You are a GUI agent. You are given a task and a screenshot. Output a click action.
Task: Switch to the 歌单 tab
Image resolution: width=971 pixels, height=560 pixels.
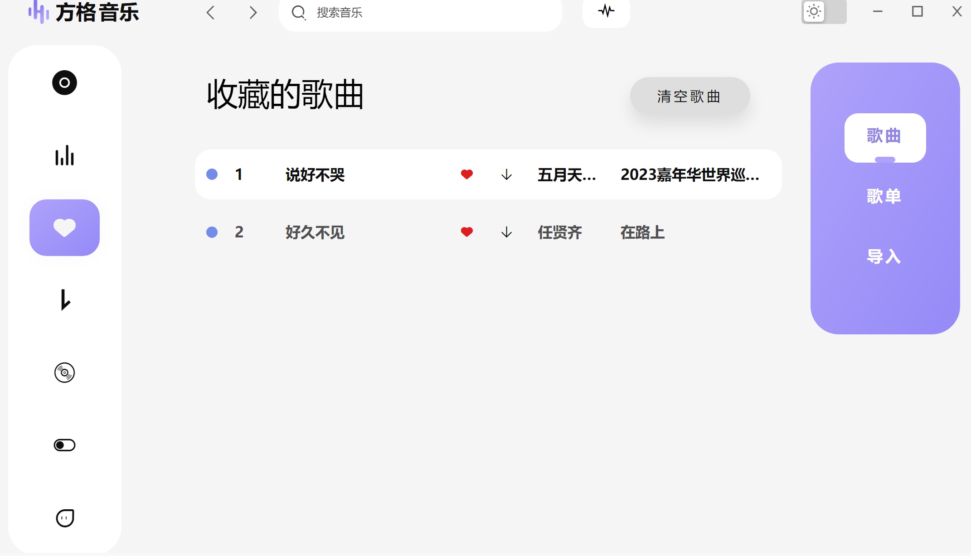(x=884, y=196)
